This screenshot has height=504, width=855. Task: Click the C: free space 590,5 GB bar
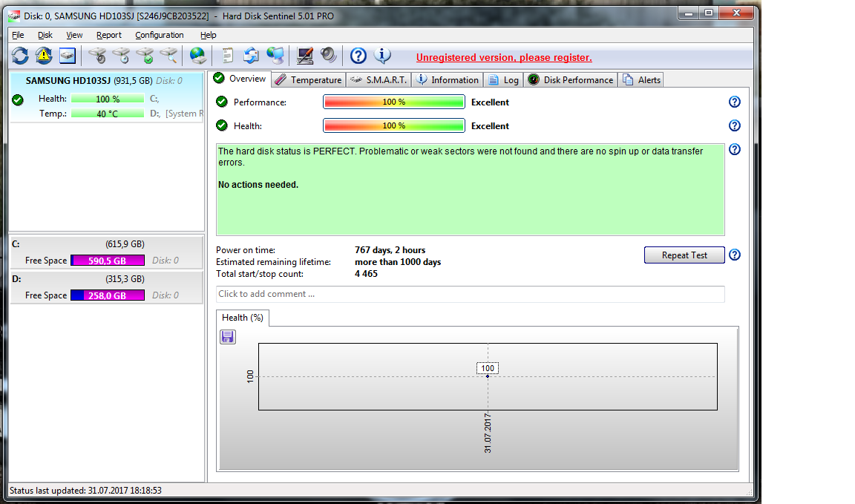108,261
